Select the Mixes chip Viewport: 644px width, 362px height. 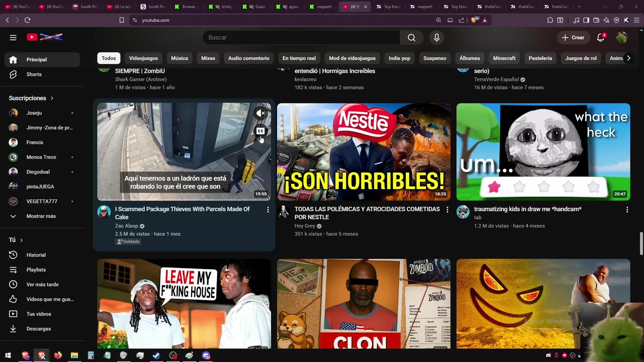tap(208, 58)
